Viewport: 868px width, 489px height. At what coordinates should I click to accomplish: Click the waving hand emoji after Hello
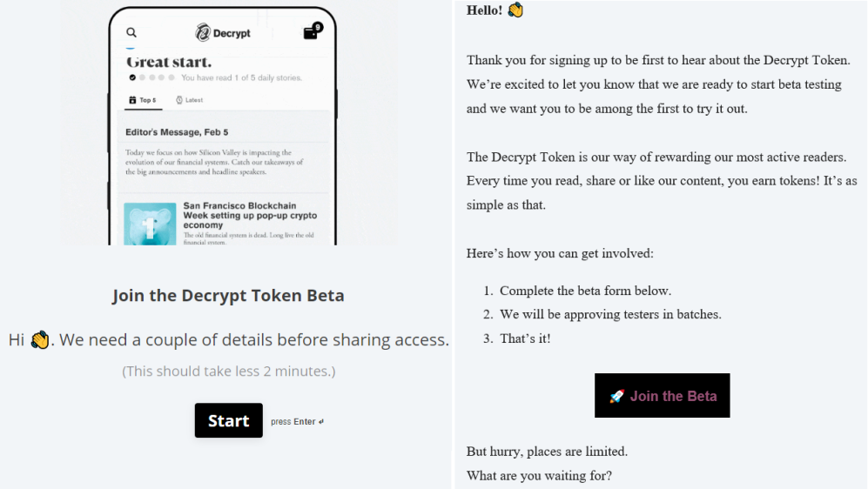tap(515, 10)
